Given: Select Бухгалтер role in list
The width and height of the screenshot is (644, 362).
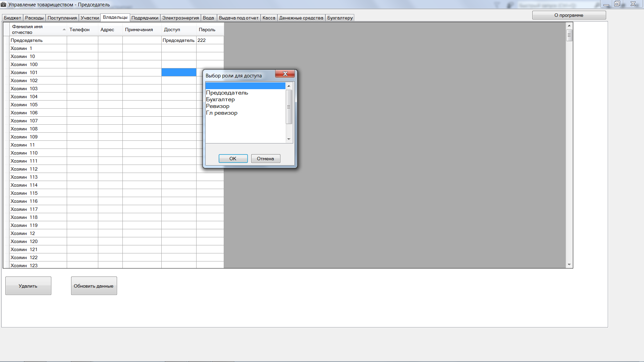Looking at the screenshot, I should coord(220,100).
